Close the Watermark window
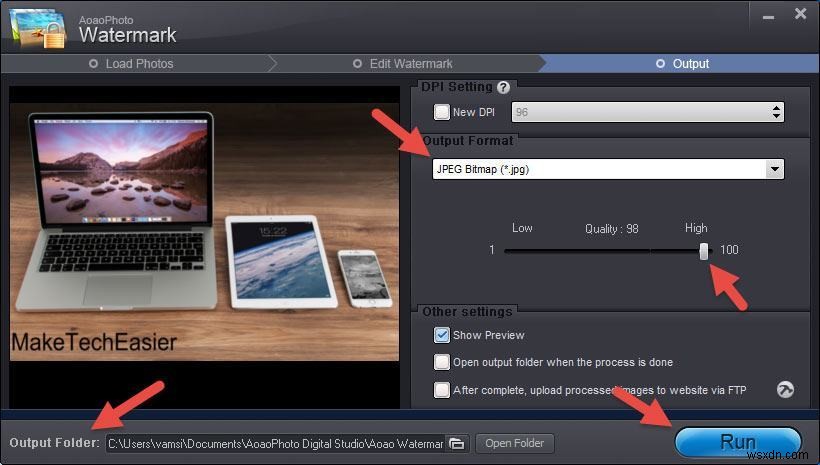The width and height of the screenshot is (820, 465). pos(800,14)
